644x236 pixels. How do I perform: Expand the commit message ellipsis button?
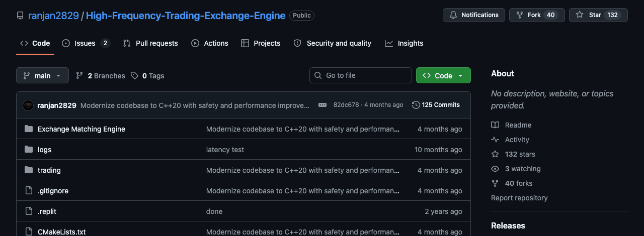point(323,105)
